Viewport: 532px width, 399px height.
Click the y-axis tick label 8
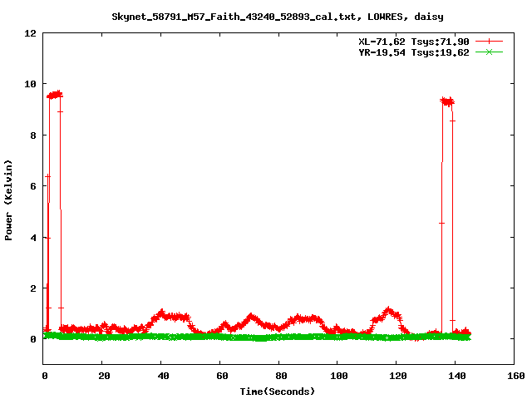tap(33, 135)
